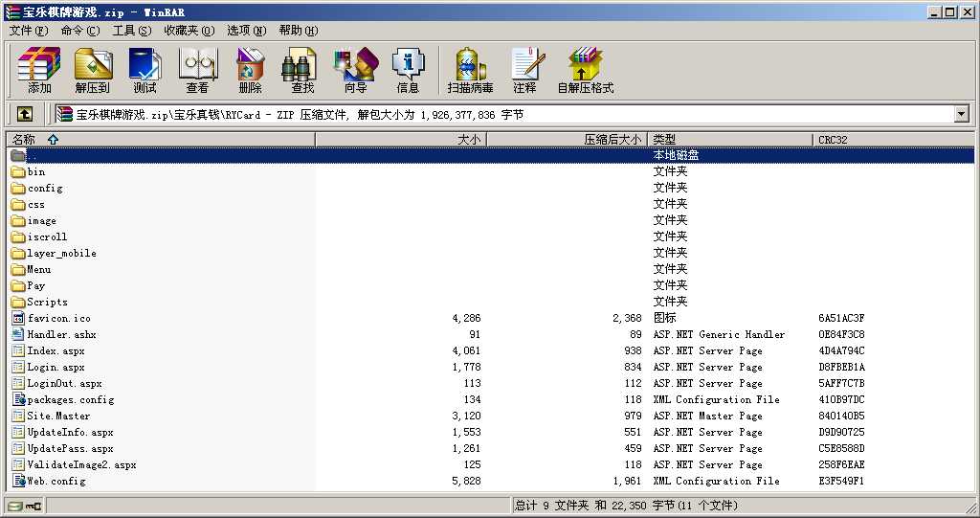Show archive 信息 (Info)
980x518 pixels.
[x=408, y=70]
